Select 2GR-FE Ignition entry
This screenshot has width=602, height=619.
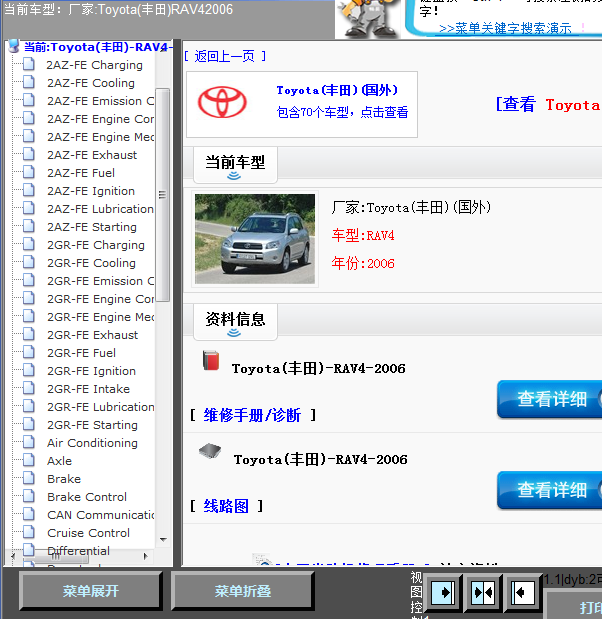91,371
